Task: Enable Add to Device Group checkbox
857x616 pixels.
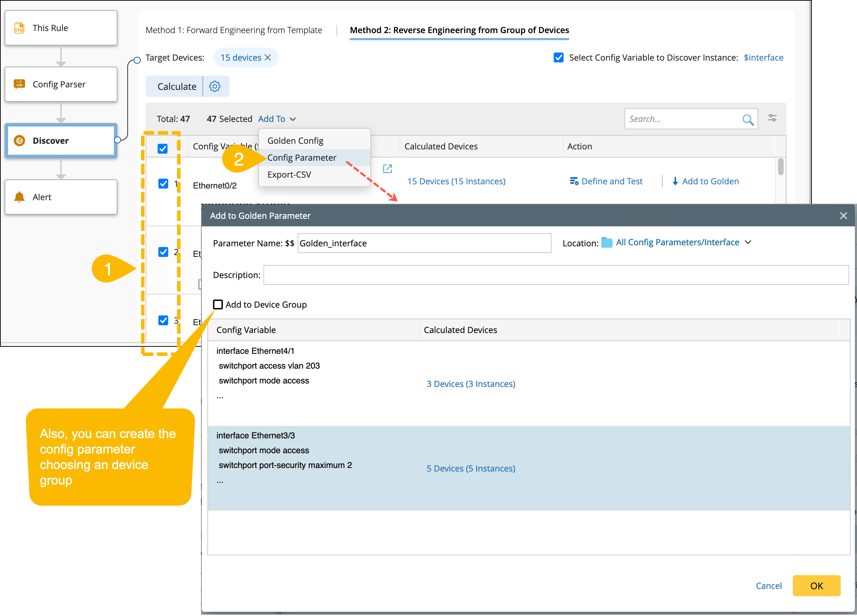Action: pos(218,304)
